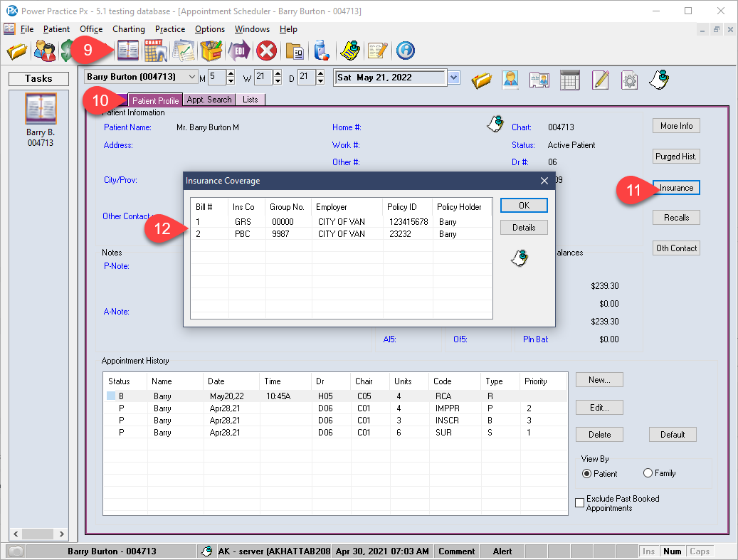Viewport: 738px width, 560px height.
Task: Select the PBC insurance row
Action: 341,234
